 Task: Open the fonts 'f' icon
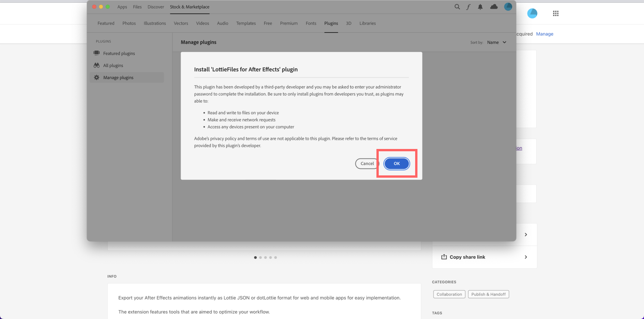pyautogui.click(x=468, y=7)
